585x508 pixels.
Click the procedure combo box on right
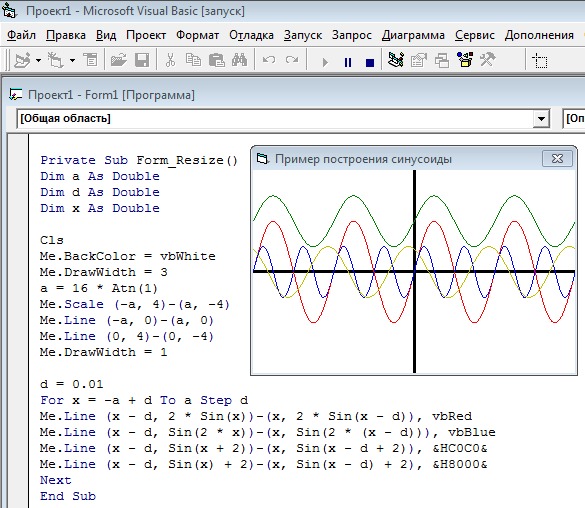point(574,119)
